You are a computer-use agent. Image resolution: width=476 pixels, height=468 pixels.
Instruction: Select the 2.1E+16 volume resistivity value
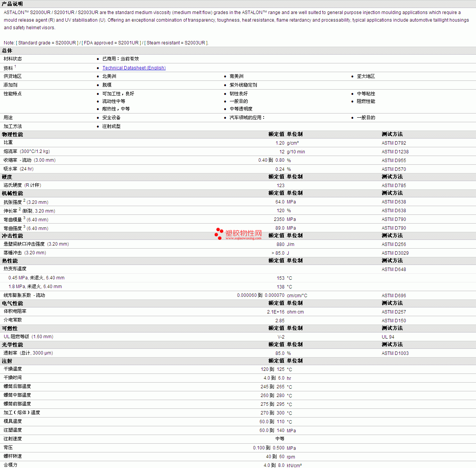tap(276, 312)
